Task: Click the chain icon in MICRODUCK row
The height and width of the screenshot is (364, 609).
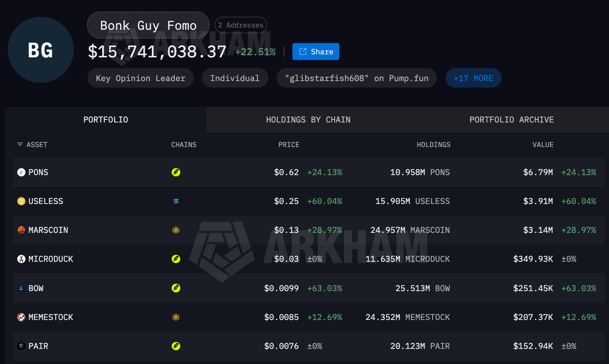Action: [x=176, y=259]
